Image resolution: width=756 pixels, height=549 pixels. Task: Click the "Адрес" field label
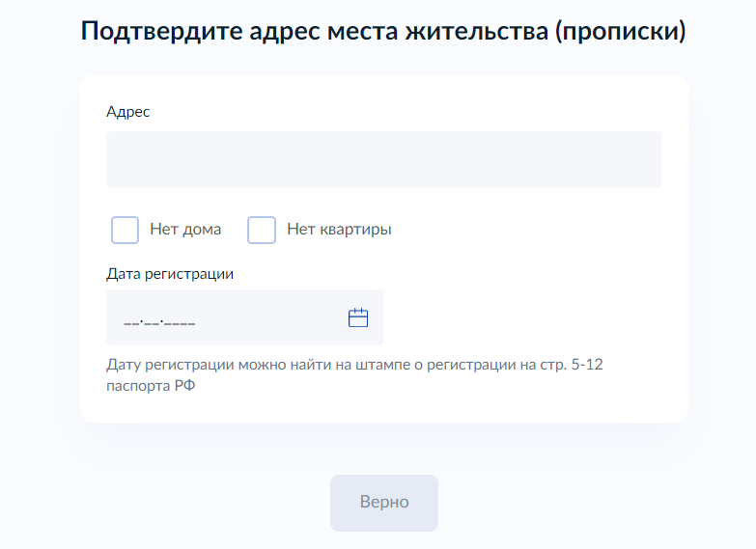[x=127, y=112]
